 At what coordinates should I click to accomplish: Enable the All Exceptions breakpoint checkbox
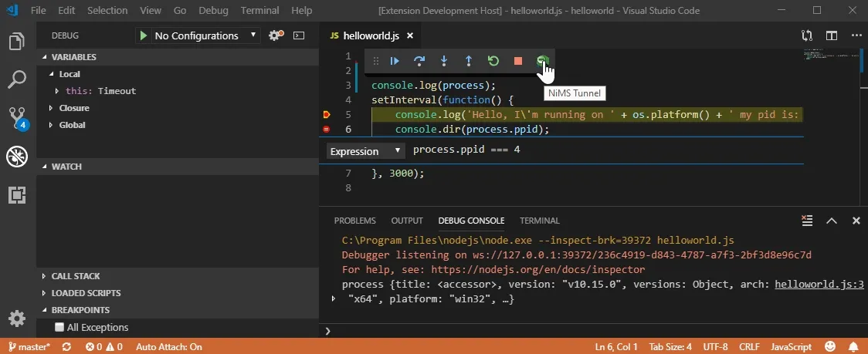(x=59, y=327)
